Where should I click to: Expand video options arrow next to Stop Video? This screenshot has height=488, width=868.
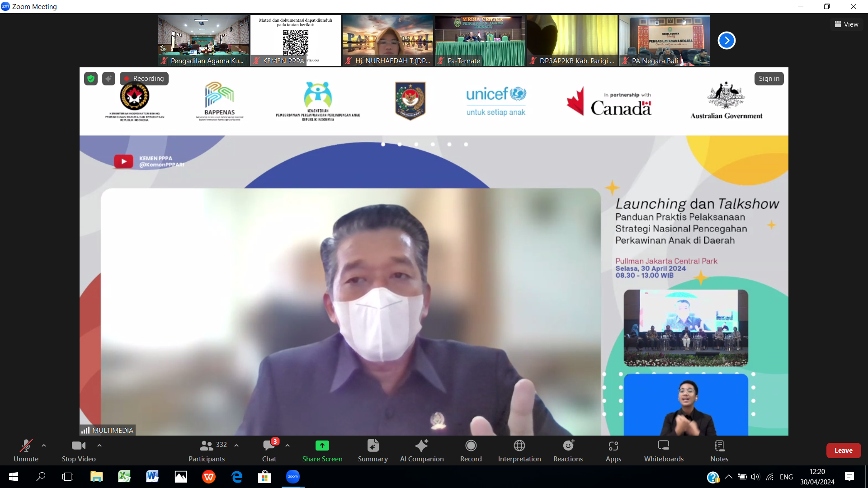pyautogui.click(x=99, y=446)
